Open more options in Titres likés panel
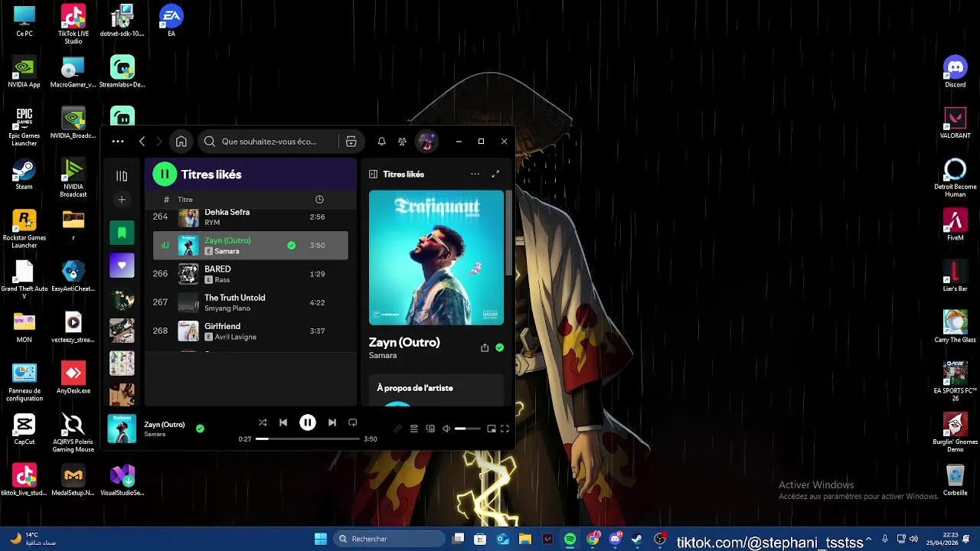This screenshot has height=551, width=980. 475,174
